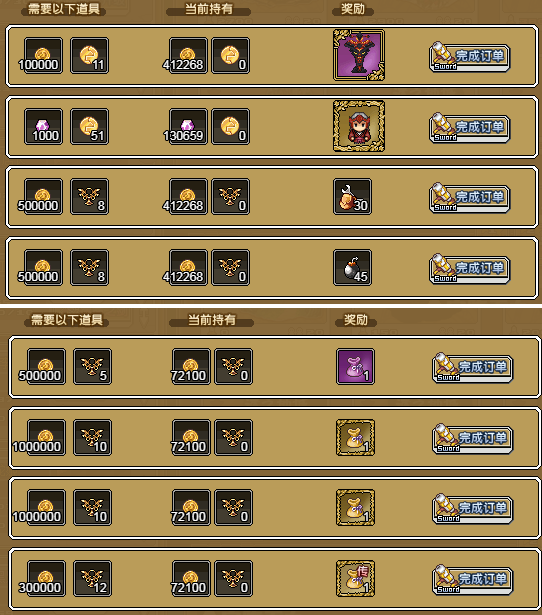Click the top 需要以下道具 header label
The image size is (542, 615).
(x=64, y=9)
